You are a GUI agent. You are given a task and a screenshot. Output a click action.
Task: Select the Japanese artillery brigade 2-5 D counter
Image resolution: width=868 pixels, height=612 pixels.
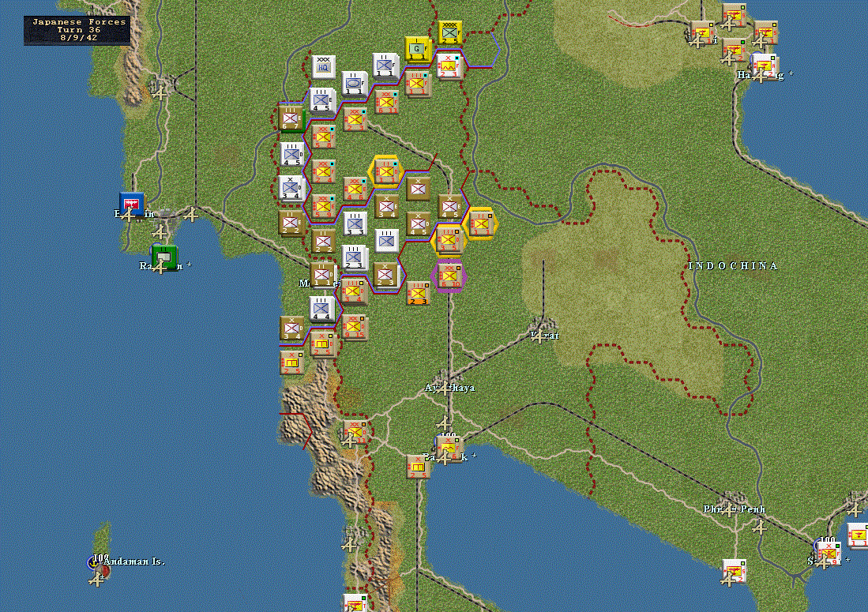pyautogui.click(x=323, y=344)
